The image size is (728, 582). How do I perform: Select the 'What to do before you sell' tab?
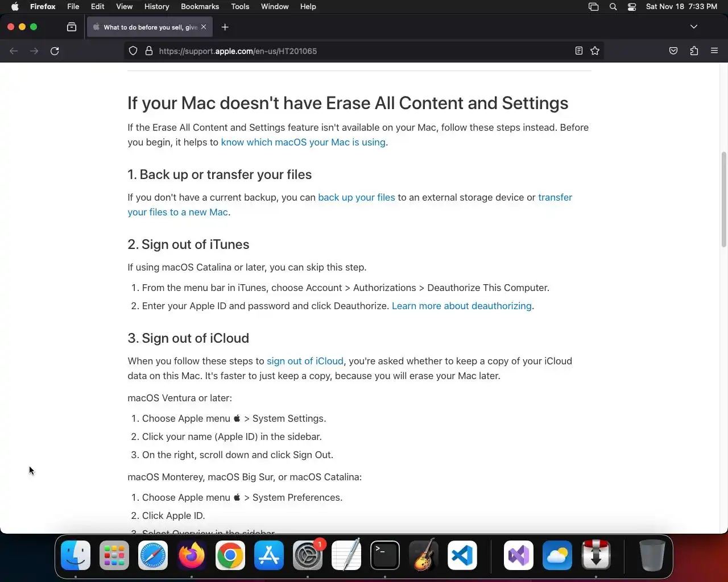click(150, 27)
